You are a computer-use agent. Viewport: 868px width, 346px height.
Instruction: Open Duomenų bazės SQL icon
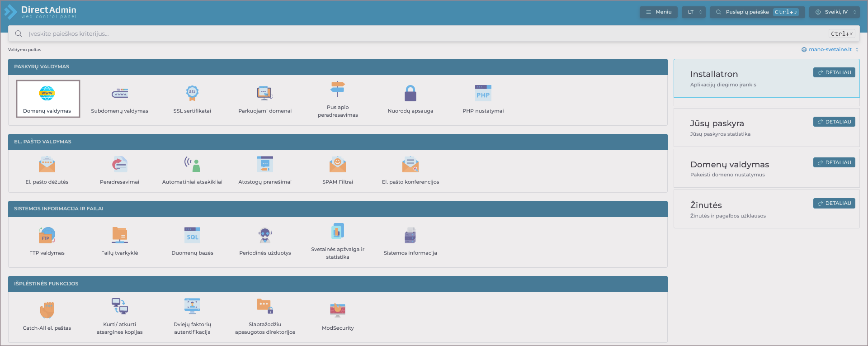[192, 236]
